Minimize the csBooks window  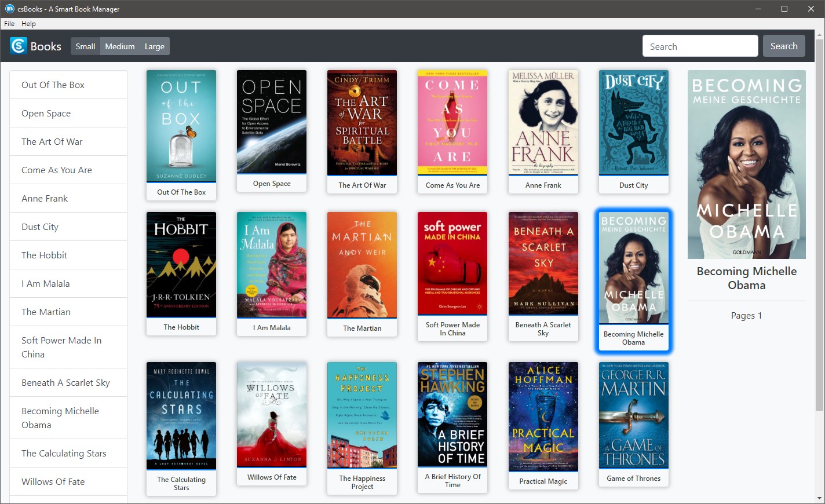(758, 9)
